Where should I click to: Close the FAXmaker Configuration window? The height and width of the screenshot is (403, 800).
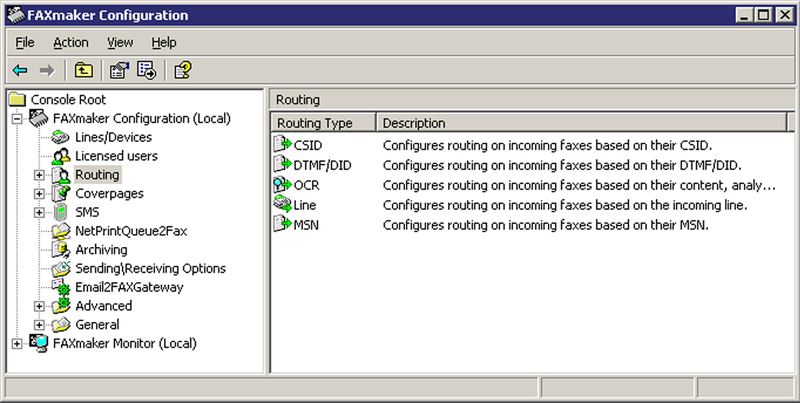pyautogui.click(x=785, y=15)
